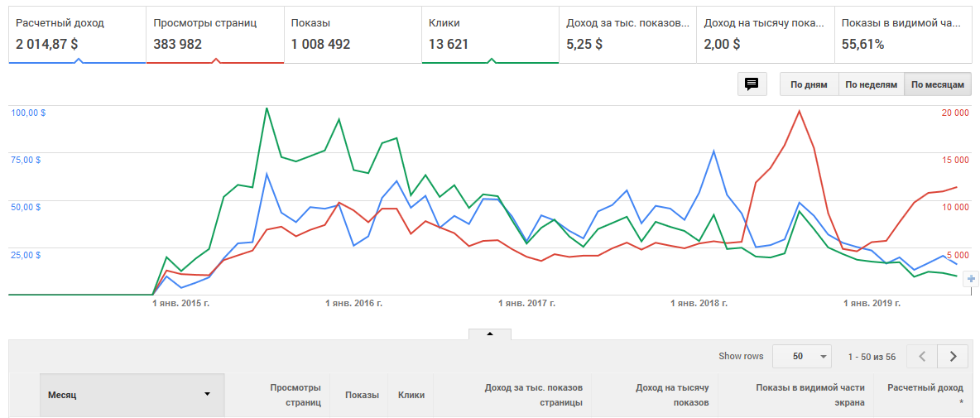The width and height of the screenshot is (980, 418).
Task: Select the 5,25 $ income metric tab
Action: click(x=627, y=34)
